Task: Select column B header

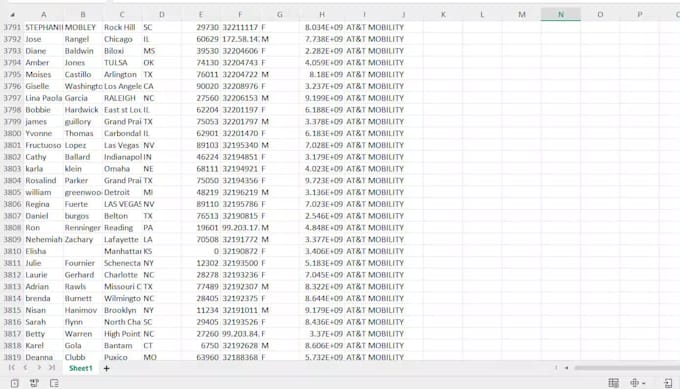Action: pyautogui.click(x=83, y=14)
